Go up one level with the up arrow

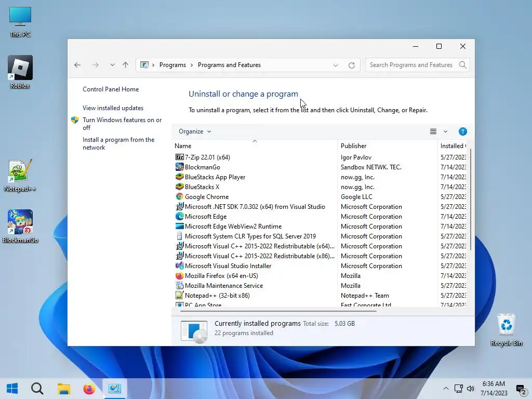[x=126, y=65]
